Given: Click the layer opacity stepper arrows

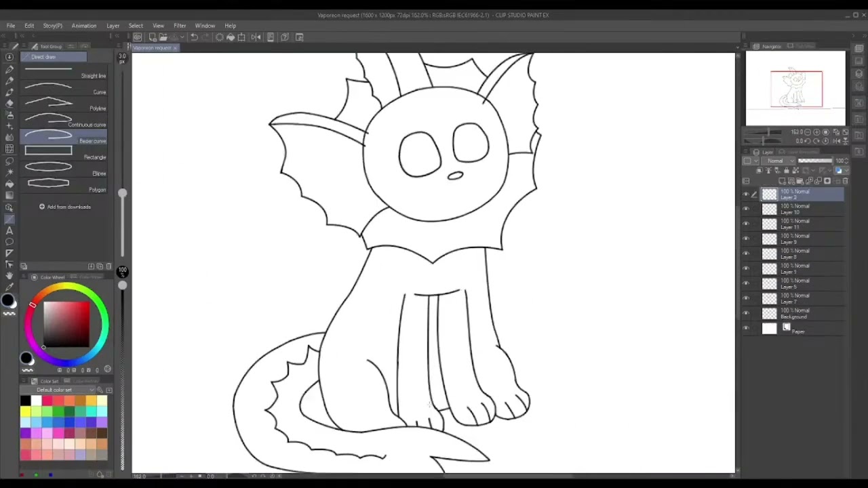Looking at the screenshot, I should (x=846, y=161).
